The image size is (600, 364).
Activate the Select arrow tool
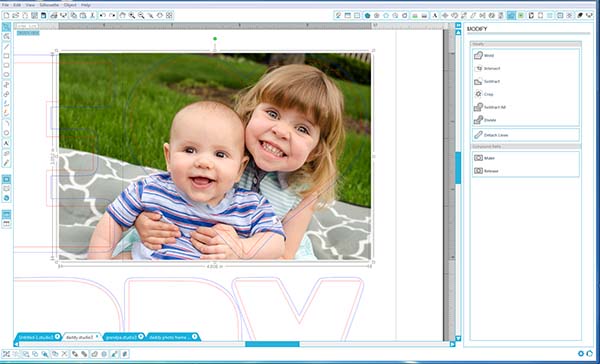point(6,27)
